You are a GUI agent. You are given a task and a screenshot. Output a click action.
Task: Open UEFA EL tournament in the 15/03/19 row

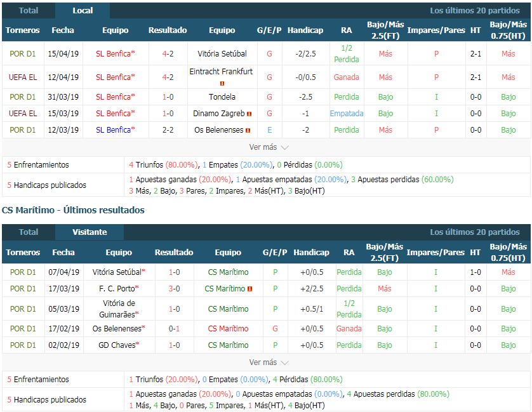coord(23,114)
